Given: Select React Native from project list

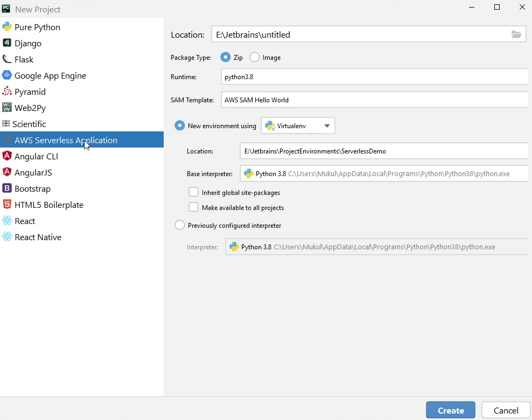Looking at the screenshot, I should pyautogui.click(x=38, y=237).
